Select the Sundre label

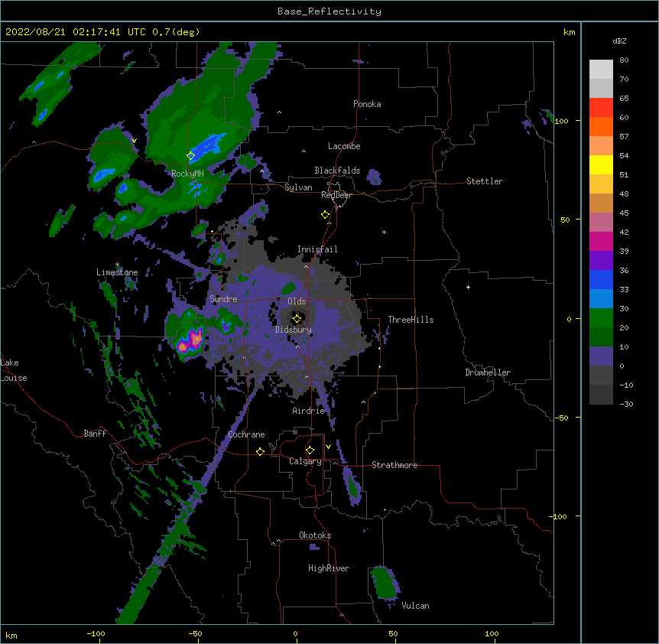click(x=223, y=299)
